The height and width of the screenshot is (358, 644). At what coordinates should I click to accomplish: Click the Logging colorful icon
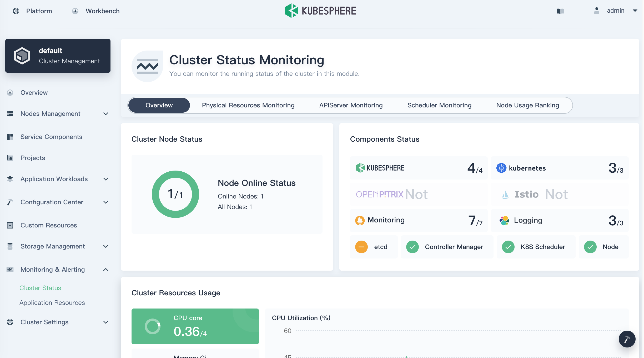[504, 220]
